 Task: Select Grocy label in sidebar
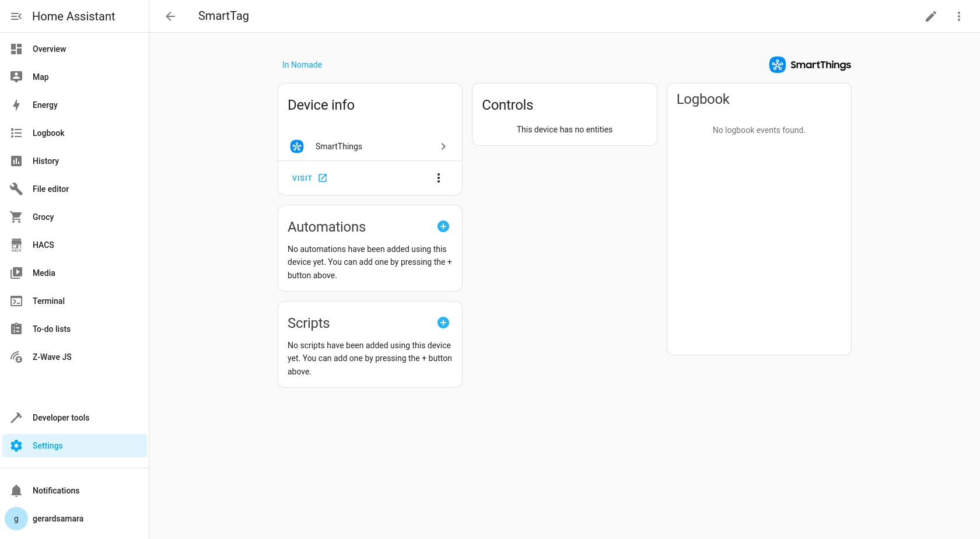coord(43,217)
